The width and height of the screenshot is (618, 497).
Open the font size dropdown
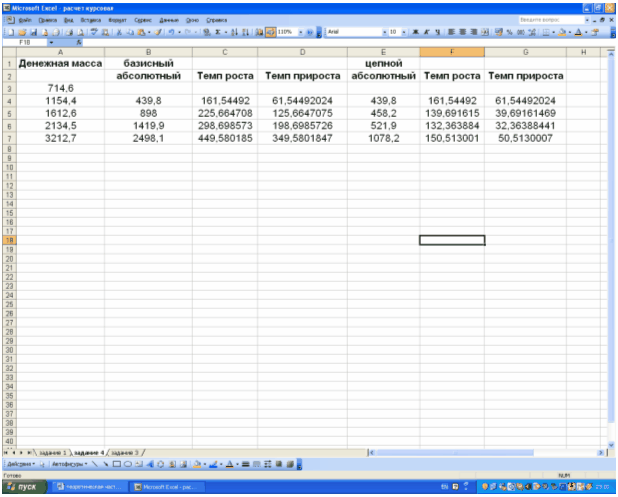(x=404, y=32)
